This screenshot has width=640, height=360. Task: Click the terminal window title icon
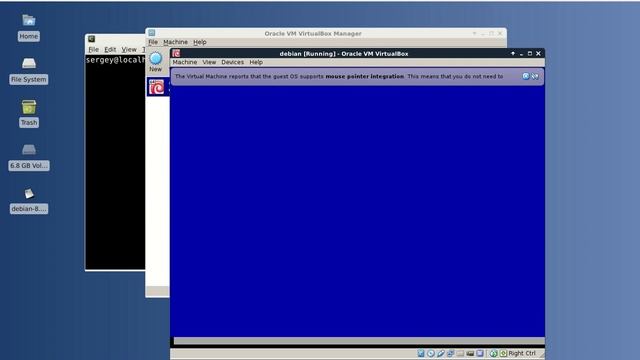pos(91,39)
